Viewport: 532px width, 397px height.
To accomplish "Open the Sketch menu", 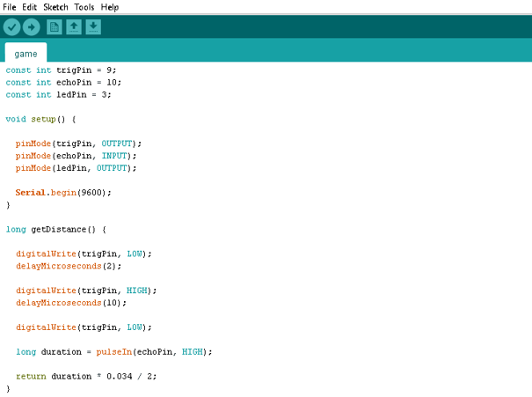I will tap(55, 7).
